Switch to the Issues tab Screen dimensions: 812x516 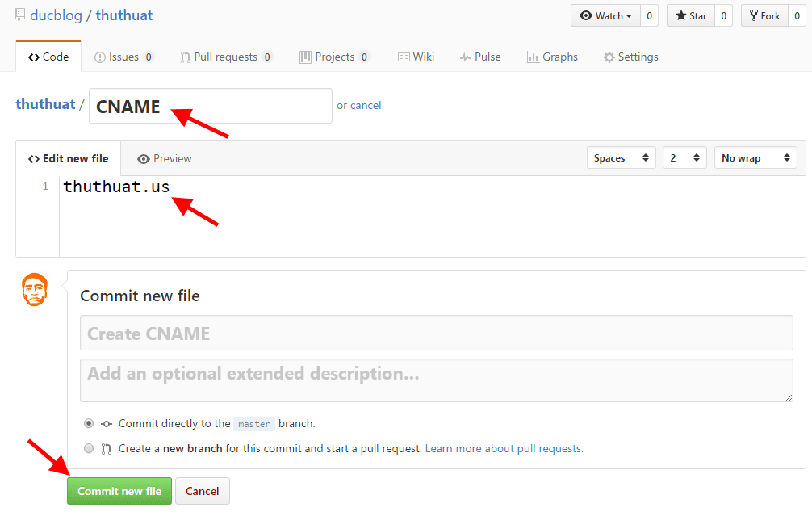pyautogui.click(x=123, y=57)
